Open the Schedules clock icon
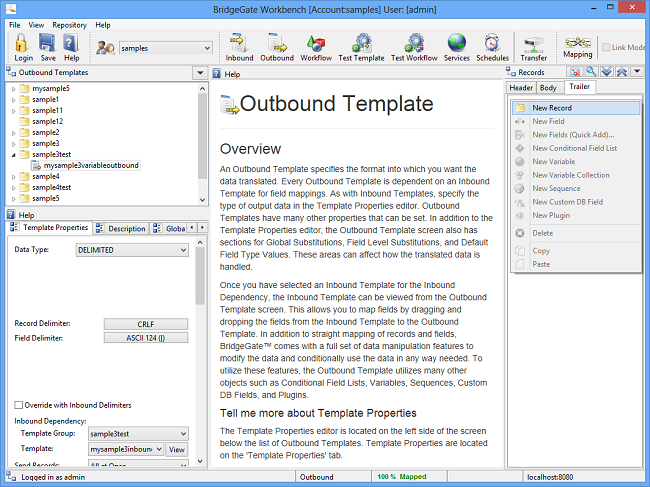The width and height of the screenshot is (650, 487). (x=492, y=42)
